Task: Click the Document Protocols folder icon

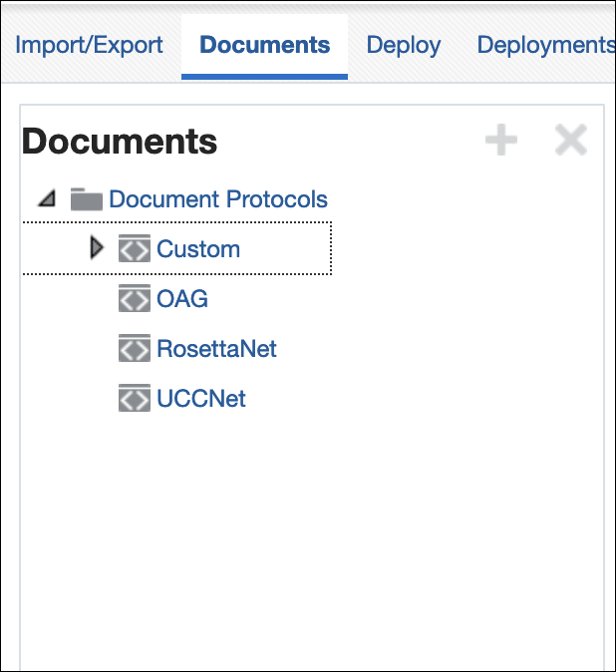Action: point(87,199)
